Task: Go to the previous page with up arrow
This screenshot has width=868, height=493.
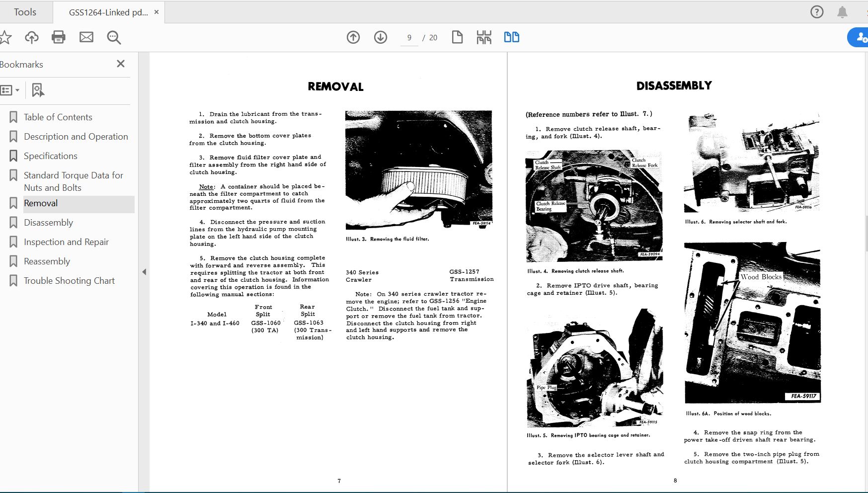Action: pos(353,37)
